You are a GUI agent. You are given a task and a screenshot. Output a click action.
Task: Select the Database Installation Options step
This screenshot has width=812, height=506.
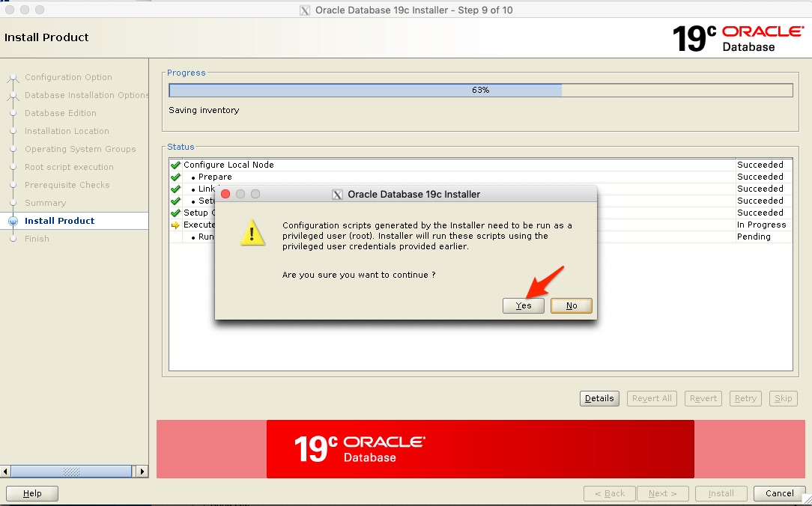tap(86, 95)
